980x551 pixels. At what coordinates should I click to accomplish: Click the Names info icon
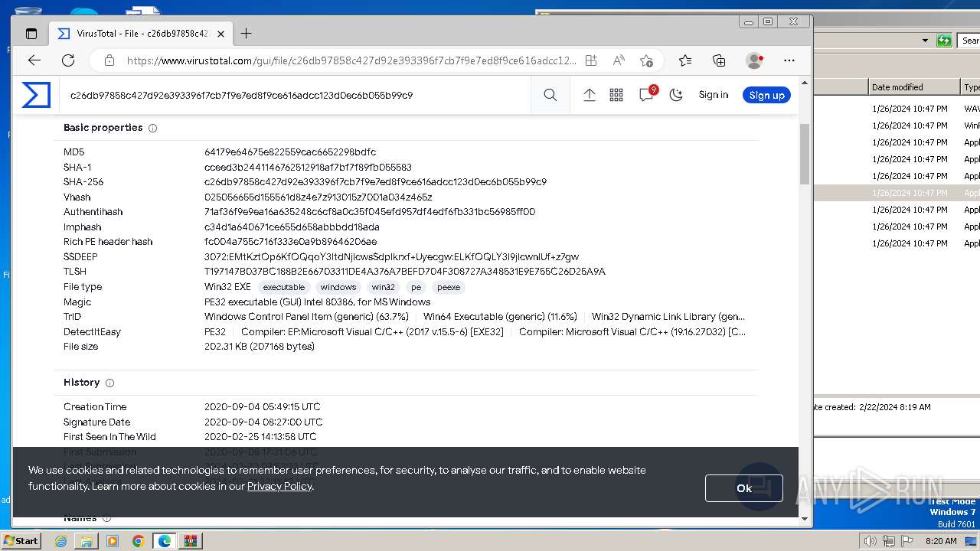(x=106, y=518)
